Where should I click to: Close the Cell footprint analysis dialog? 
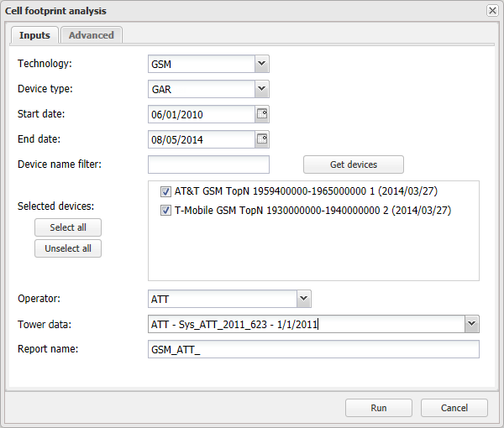coord(492,10)
